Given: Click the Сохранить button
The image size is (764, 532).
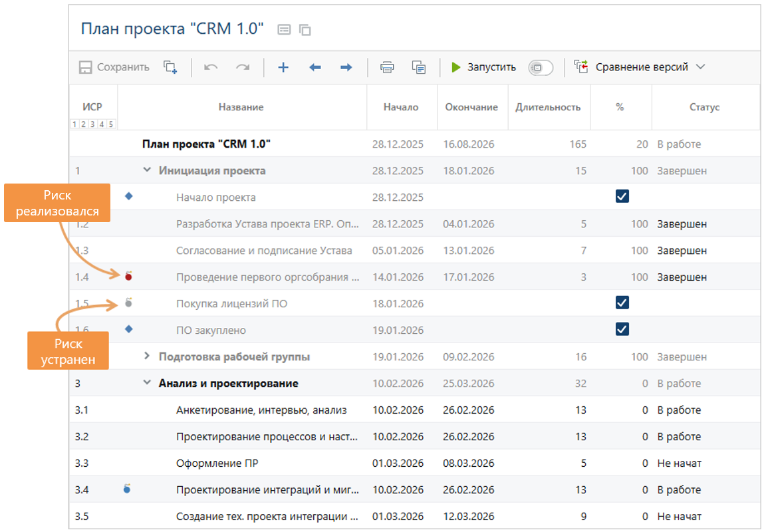Looking at the screenshot, I should click(114, 67).
